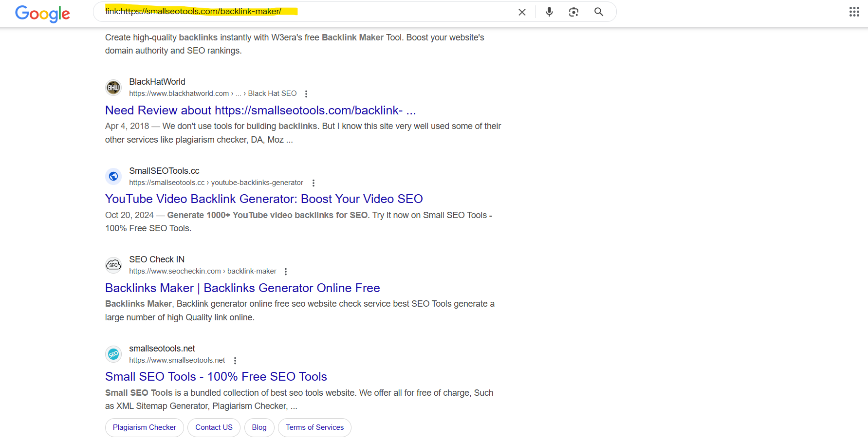Open more options for smallseotools.cc result
Image resolution: width=868 pixels, height=442 pixels.
pyautogui.click(x=314, y=183)
